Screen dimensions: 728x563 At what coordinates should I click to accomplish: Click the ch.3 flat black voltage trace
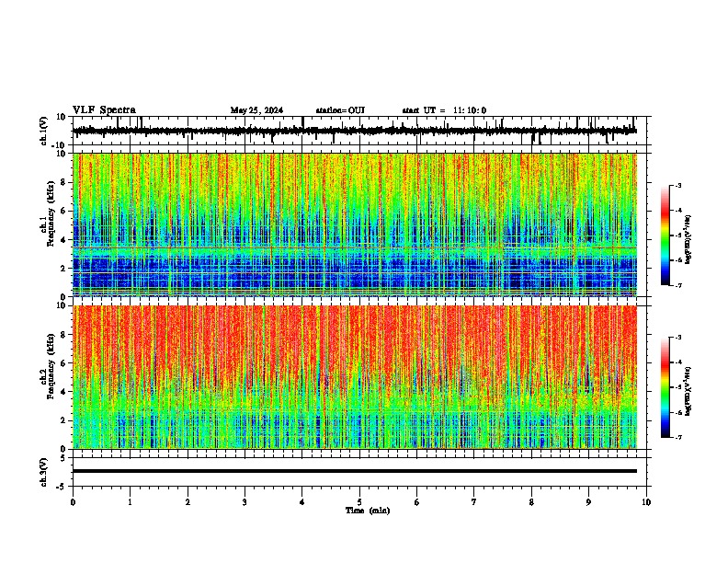pos(355,471)
